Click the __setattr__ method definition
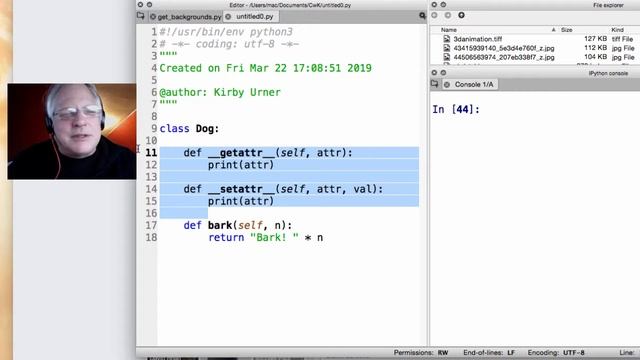Viewport: 640px width, 360px height. coord(283,189)
